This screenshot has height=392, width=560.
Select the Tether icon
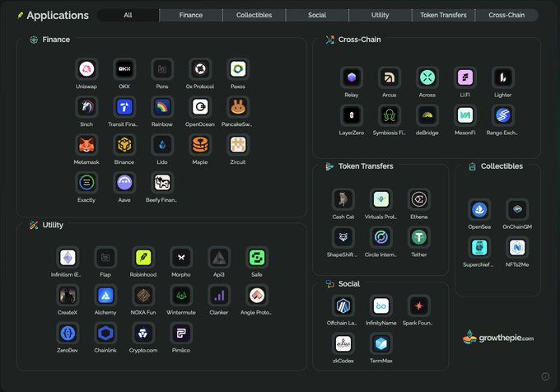(419, 237)
